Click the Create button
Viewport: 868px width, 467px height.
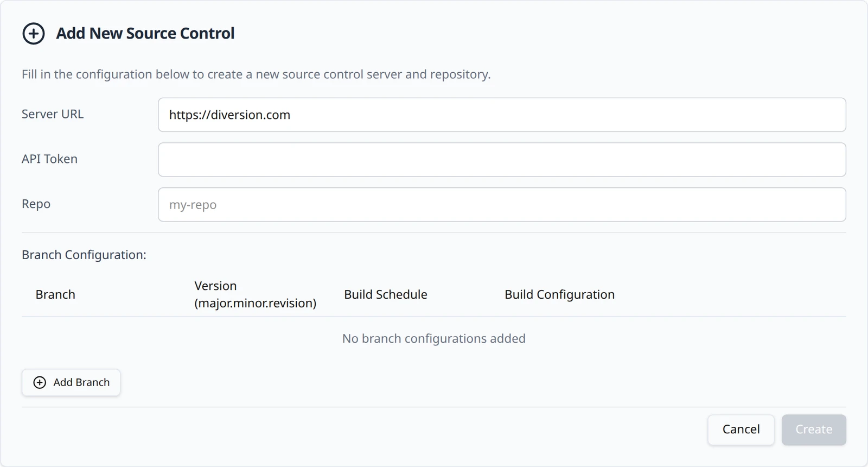pos(814,430)
